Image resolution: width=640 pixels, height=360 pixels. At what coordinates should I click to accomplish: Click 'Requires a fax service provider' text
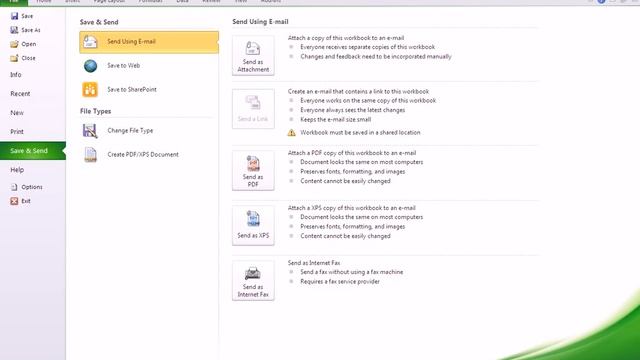[340, 281]
